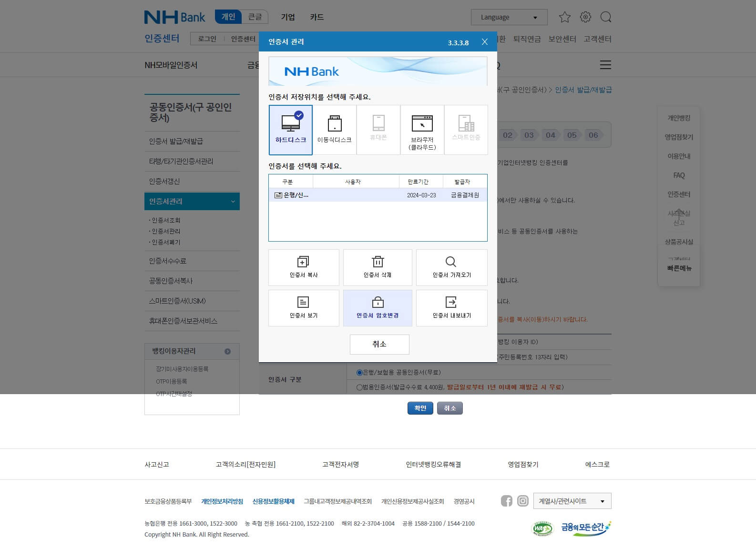
Task: Open 사고신고 footer link
Action: point(157,464)
